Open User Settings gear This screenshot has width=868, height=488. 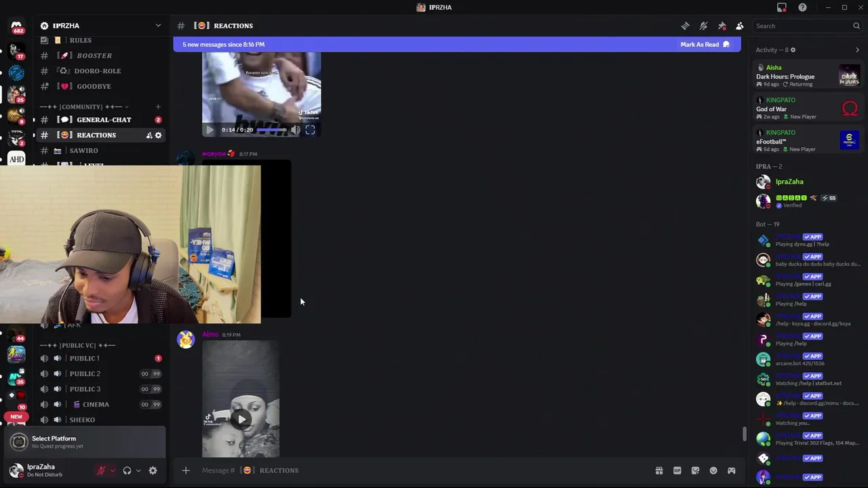point(153,470)
